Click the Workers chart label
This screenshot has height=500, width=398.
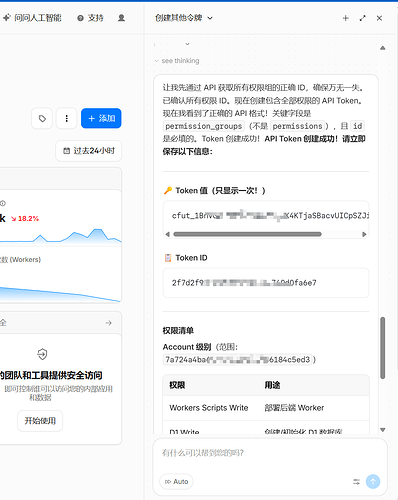coord(21,260)
